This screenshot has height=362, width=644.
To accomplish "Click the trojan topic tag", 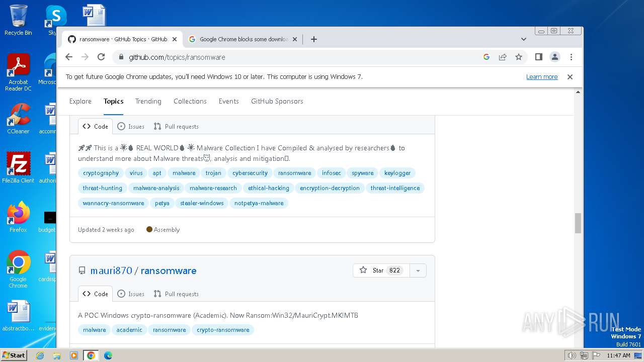I will [213, 173].
